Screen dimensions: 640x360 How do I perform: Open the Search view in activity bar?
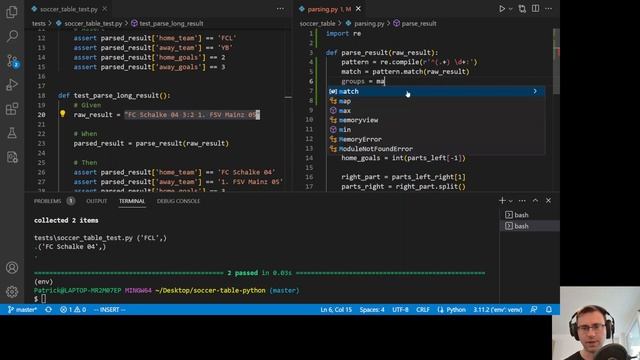(12, 36)
